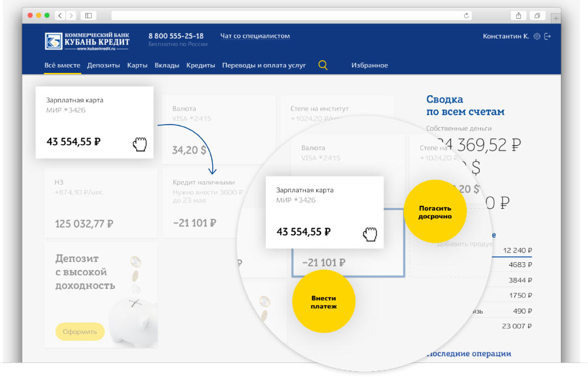This screenshot has height=377, width=588.
Task: Open the Избранное section
Action: pyautogui.click(x=369, y=65)
